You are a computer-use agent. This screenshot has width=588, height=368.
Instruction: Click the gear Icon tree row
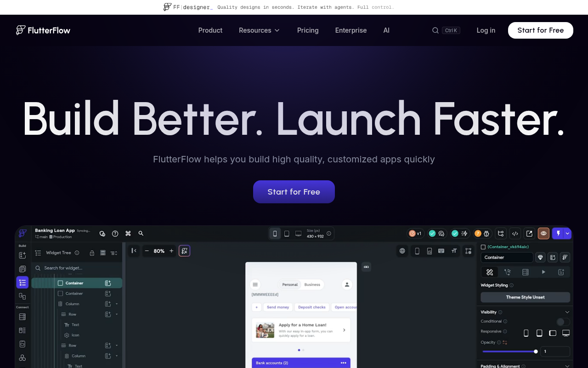[x=72, y=335]
